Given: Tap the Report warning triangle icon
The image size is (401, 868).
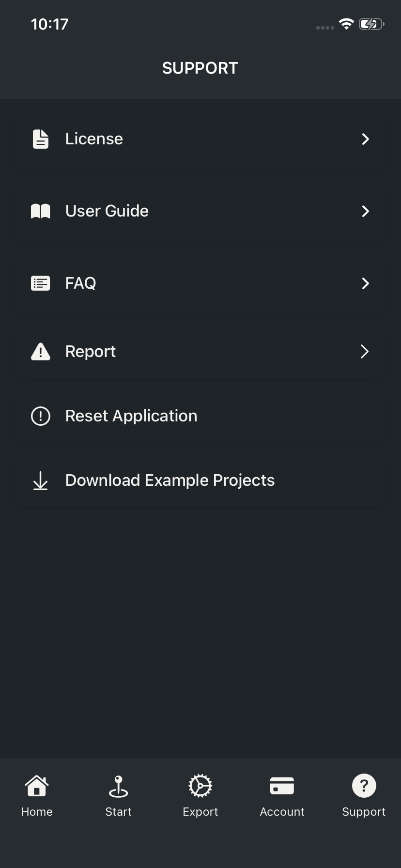Looking at the screenshot, I should 41,352.
